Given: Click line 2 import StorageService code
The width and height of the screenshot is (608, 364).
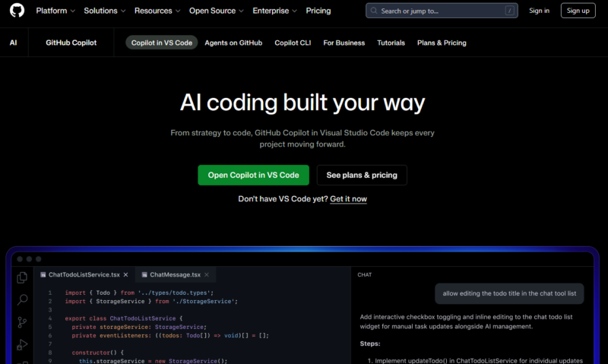Looking at the screenshot, I should pos(151,301).
